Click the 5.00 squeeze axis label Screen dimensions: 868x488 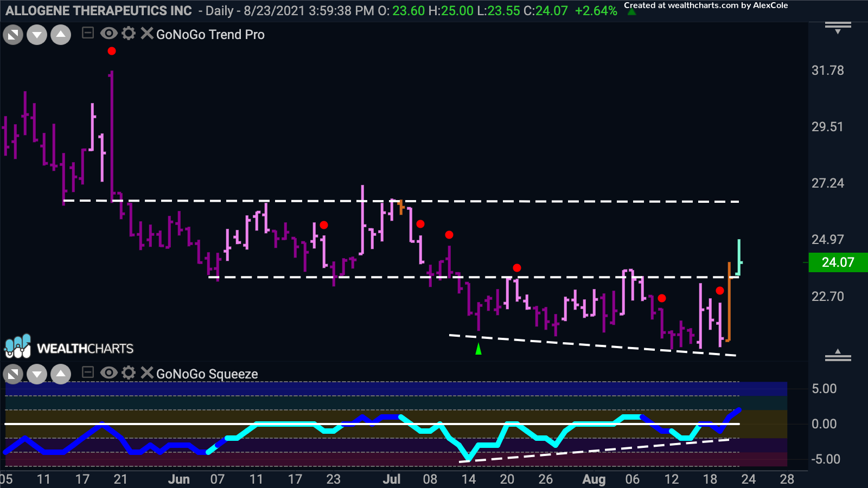(824, 389)
